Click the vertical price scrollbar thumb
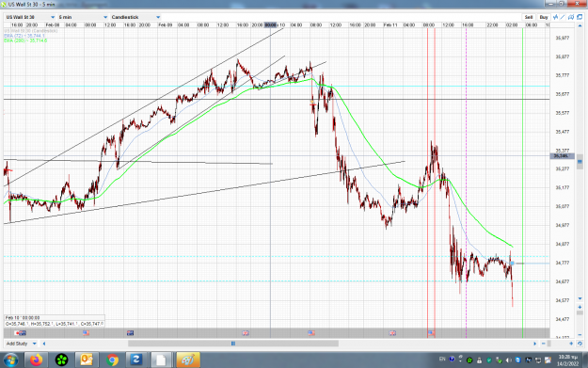 coord(580,161)
